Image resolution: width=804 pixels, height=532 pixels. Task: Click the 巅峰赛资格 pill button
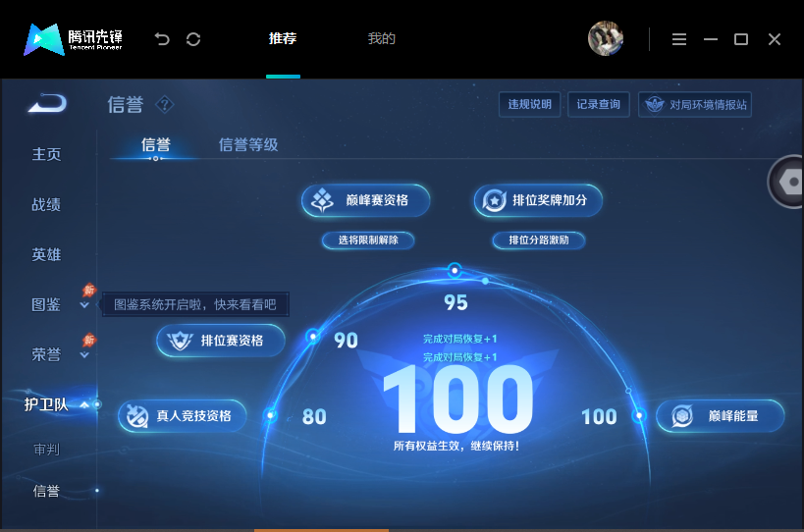(365, 200)
